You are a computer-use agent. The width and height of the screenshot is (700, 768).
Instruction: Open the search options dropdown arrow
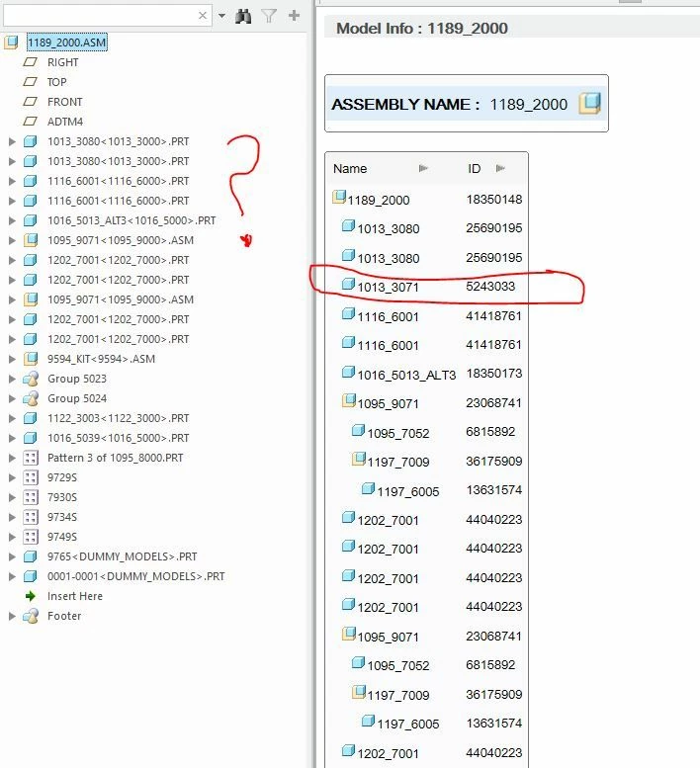221,16
